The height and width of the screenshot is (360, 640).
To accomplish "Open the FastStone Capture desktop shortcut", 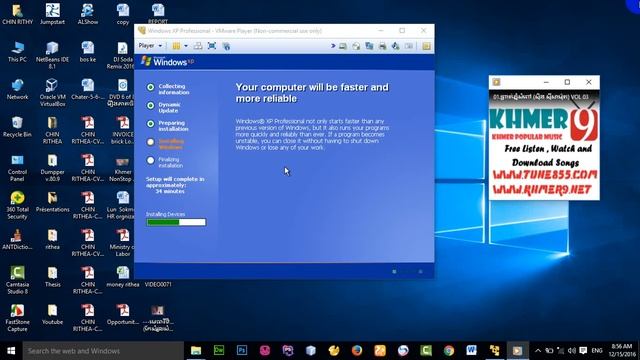I will pyautogui.click(x=17, y=318).
